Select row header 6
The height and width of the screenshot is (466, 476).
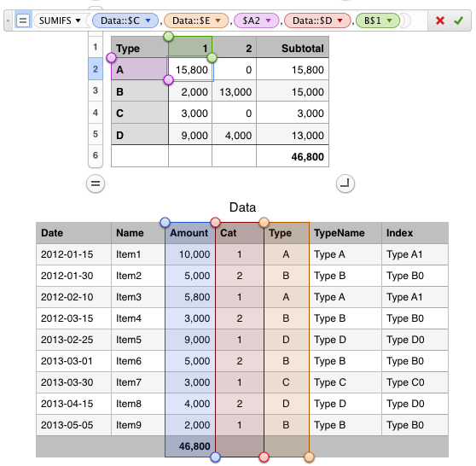point(96,155)
